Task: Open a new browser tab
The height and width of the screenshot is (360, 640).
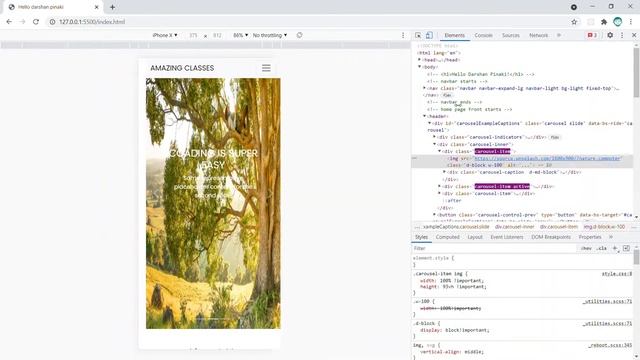Action: tap(112, 7)
